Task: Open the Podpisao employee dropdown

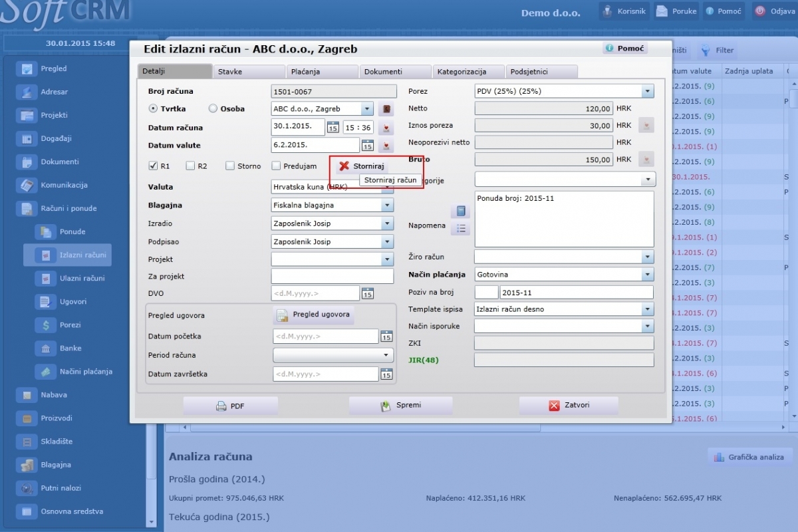Action: pos(387,241)
